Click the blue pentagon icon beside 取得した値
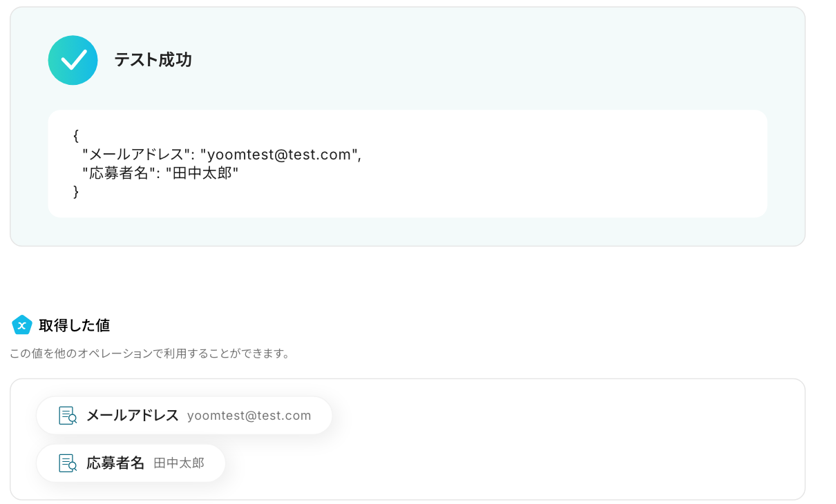 [x=22, y=324]
